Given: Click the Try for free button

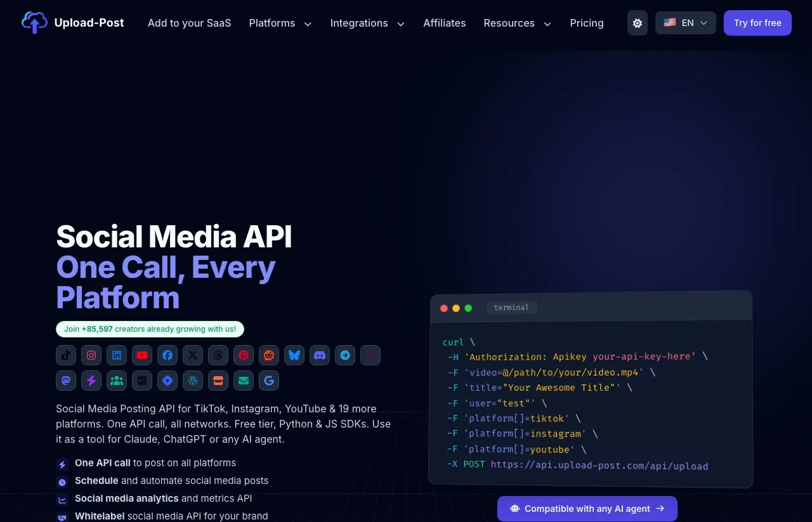Looking at the screenshot, I should point(757,23).
